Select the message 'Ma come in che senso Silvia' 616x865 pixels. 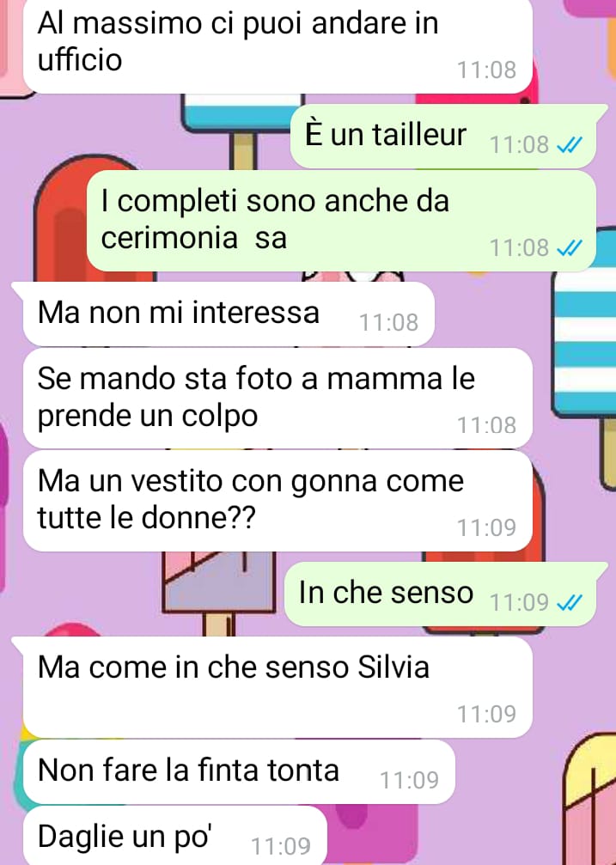click(278, 687)
